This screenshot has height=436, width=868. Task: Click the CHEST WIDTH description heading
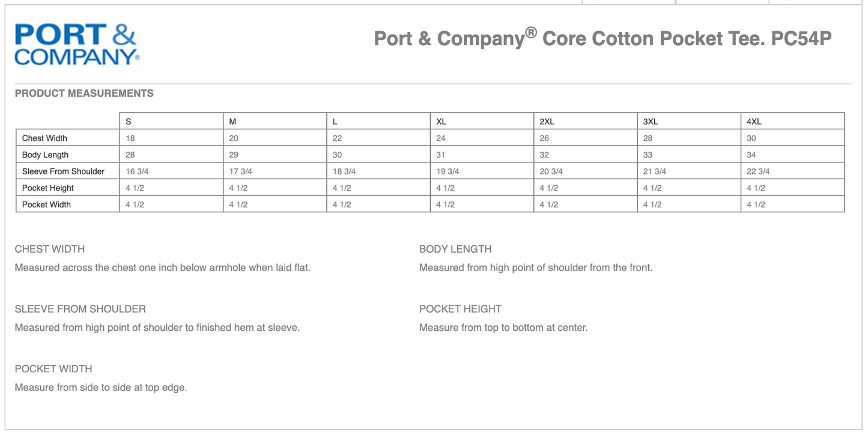point(50,249)
